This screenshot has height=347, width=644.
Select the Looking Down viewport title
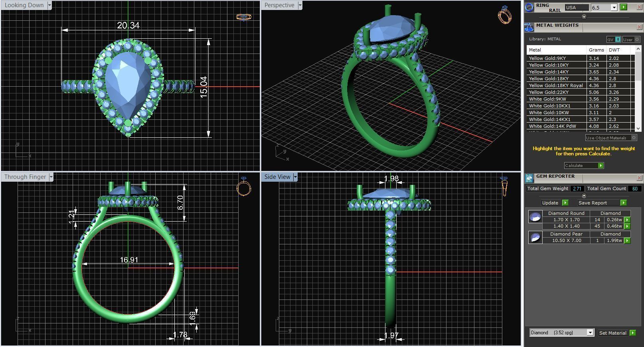24,5
